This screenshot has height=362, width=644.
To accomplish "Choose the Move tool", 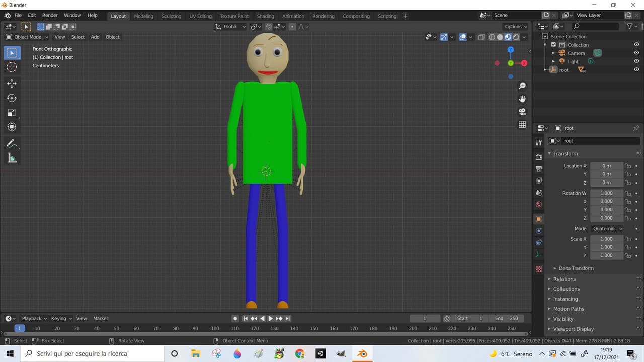I will [12, 84].
